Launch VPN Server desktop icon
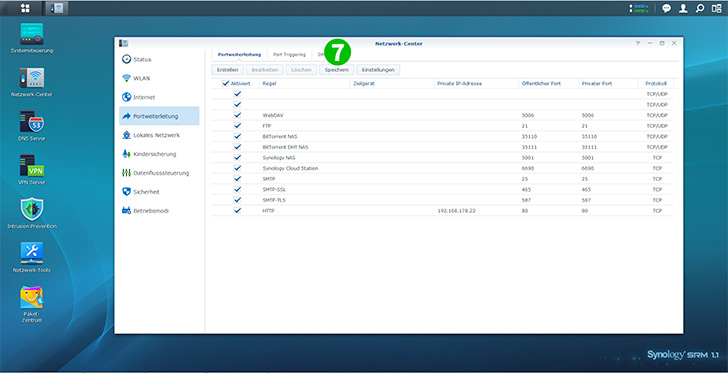The height and width of the screenshot is (373, 728). tap(32, 170)
